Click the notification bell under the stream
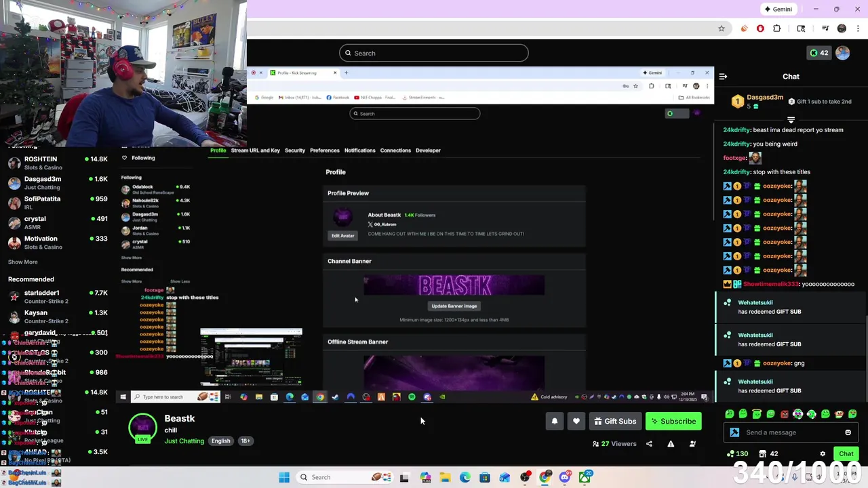This screenshot has width=868, height=488. [555, 422]
